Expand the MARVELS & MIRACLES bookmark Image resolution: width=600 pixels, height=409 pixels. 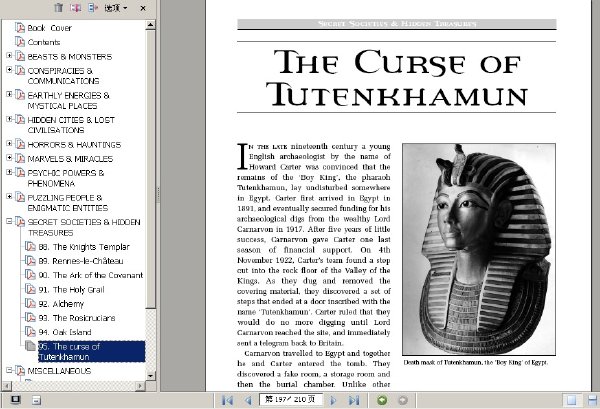9,158
